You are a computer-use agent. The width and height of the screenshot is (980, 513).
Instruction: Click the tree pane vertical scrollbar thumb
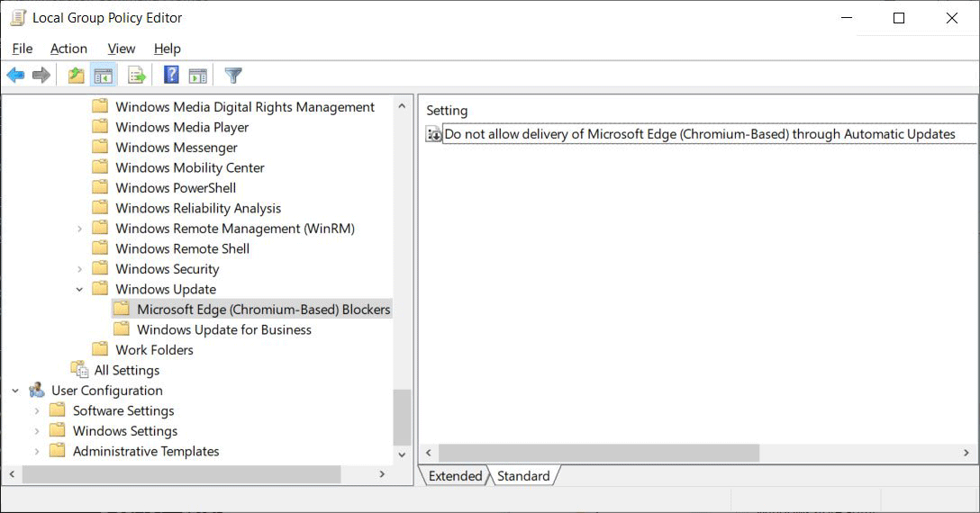pos(402,418)
